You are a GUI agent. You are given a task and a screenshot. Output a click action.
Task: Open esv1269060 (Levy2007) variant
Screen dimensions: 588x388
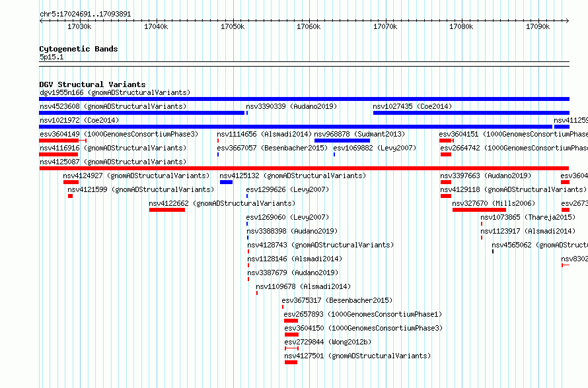(287, 217)
